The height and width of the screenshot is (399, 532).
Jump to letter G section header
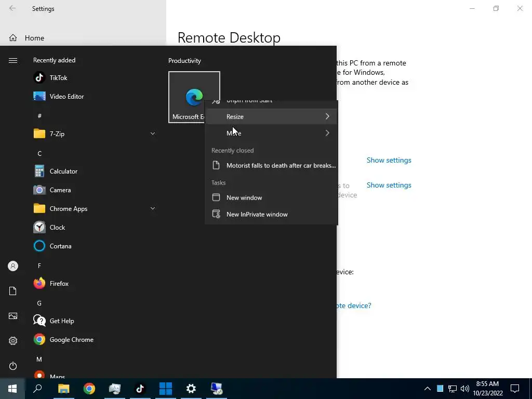(39, 303)
